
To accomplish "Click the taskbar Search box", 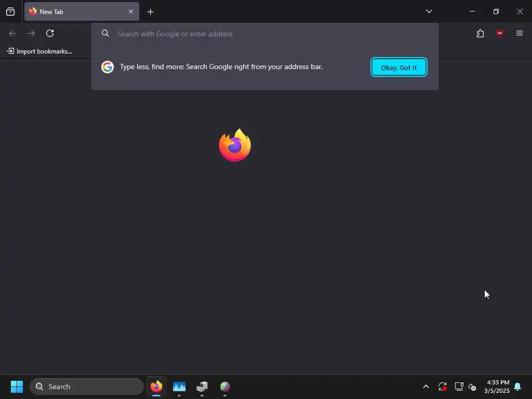I will [87, 387].
